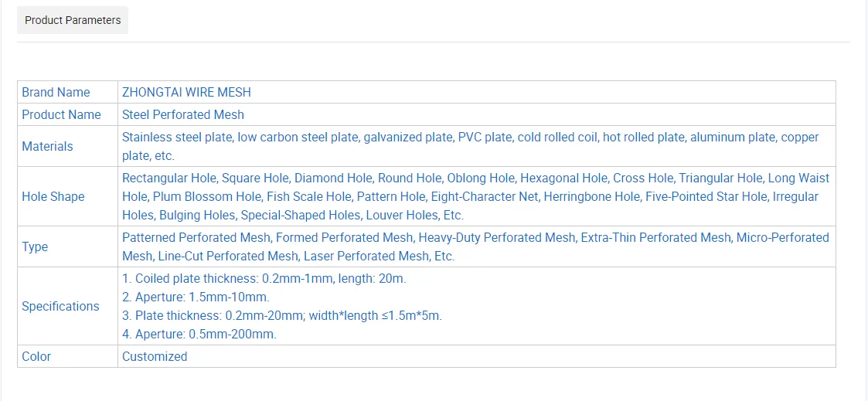Click the Stainless steel plate materials text
This screenshot has width=868, height=401.
point(177,138)
